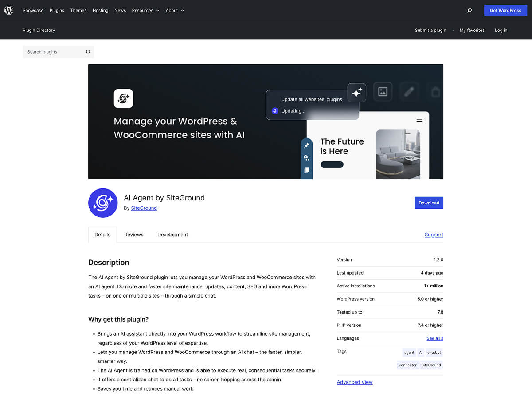Open My favorites link

pyautogui.click(x=472, y=30)
